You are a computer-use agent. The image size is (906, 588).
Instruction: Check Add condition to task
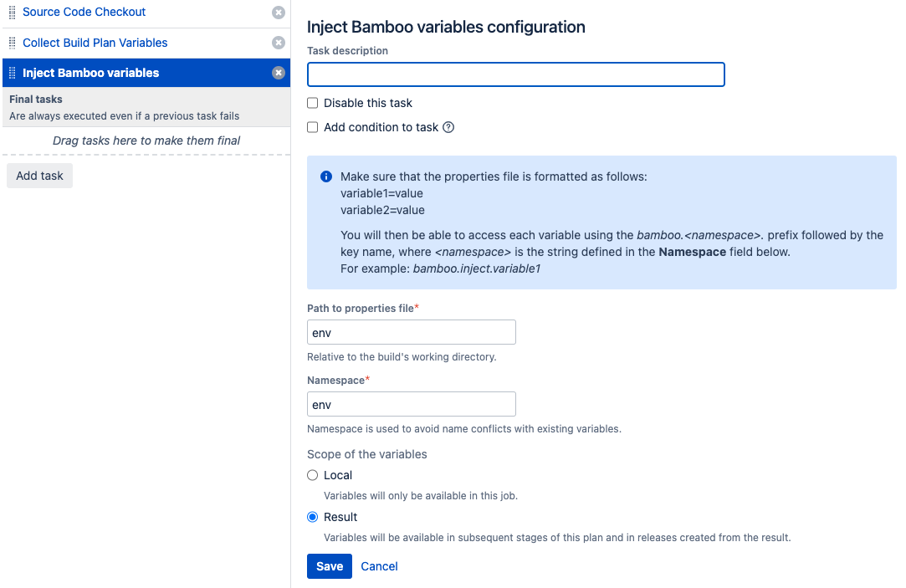[313, 127]
